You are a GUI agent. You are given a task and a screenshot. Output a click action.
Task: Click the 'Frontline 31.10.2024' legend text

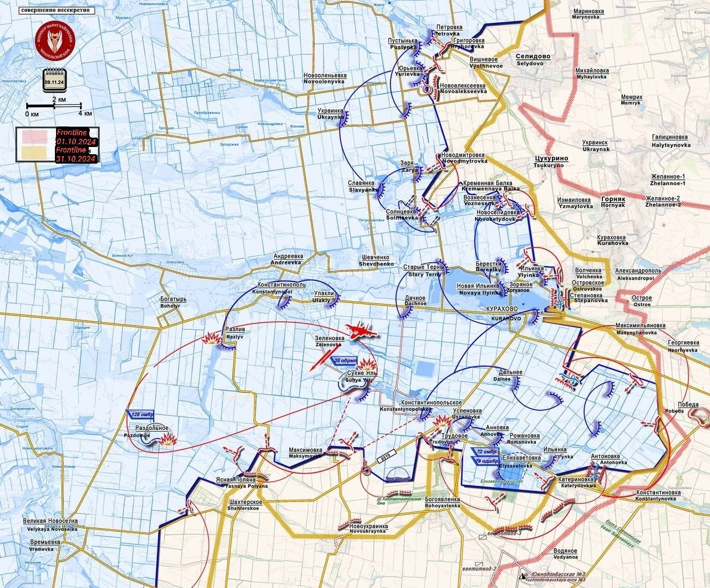77,154
